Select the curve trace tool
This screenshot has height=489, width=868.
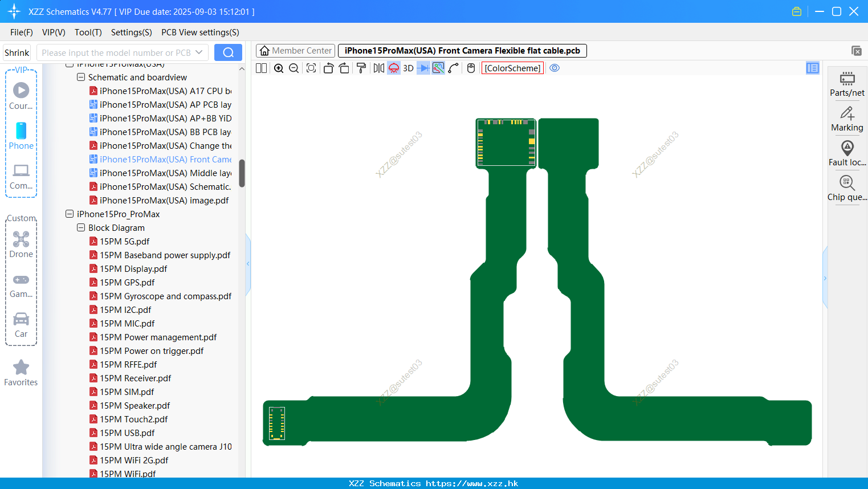(x=454, y=68)
